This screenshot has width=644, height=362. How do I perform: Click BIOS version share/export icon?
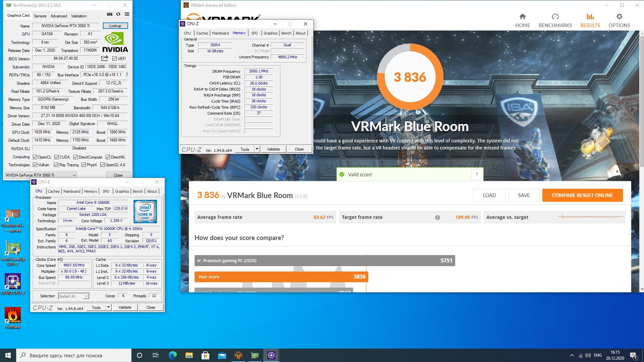click(x=105, y=58)
